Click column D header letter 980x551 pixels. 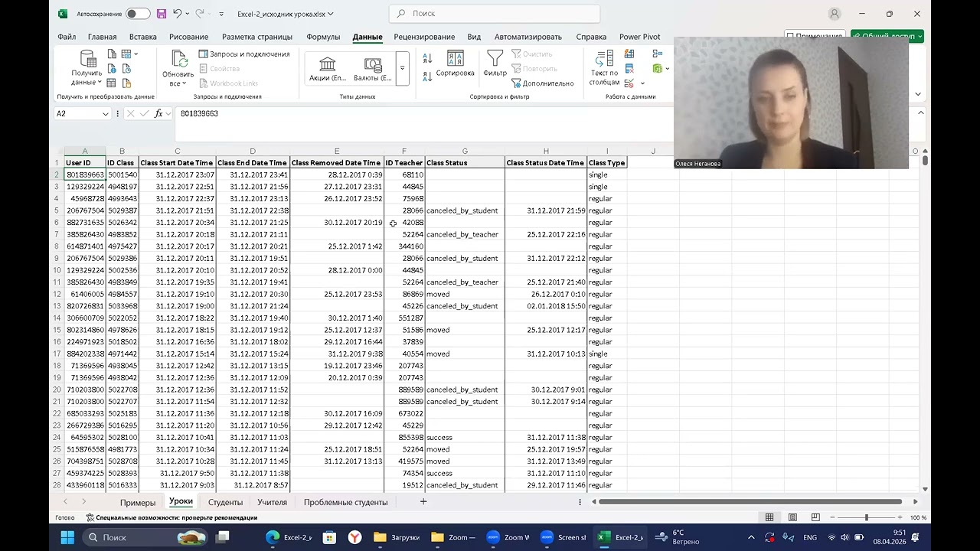(253, 152)
